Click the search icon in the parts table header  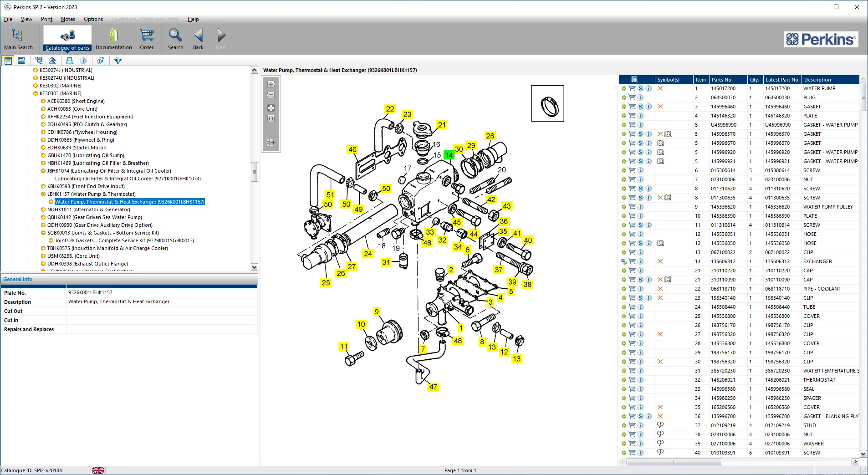635,80
